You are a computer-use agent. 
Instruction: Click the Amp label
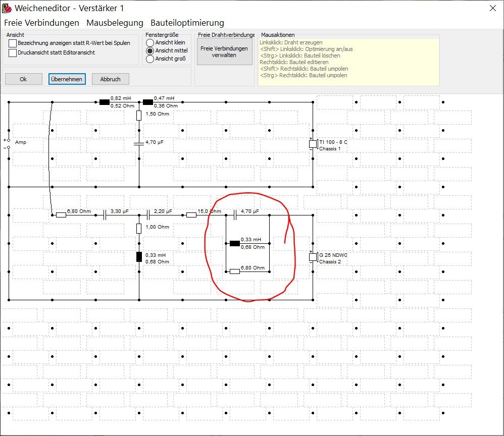21,142
